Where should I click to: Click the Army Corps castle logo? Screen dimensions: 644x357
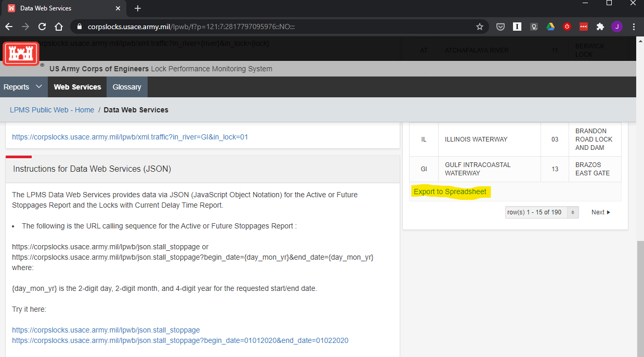(21, 54)
